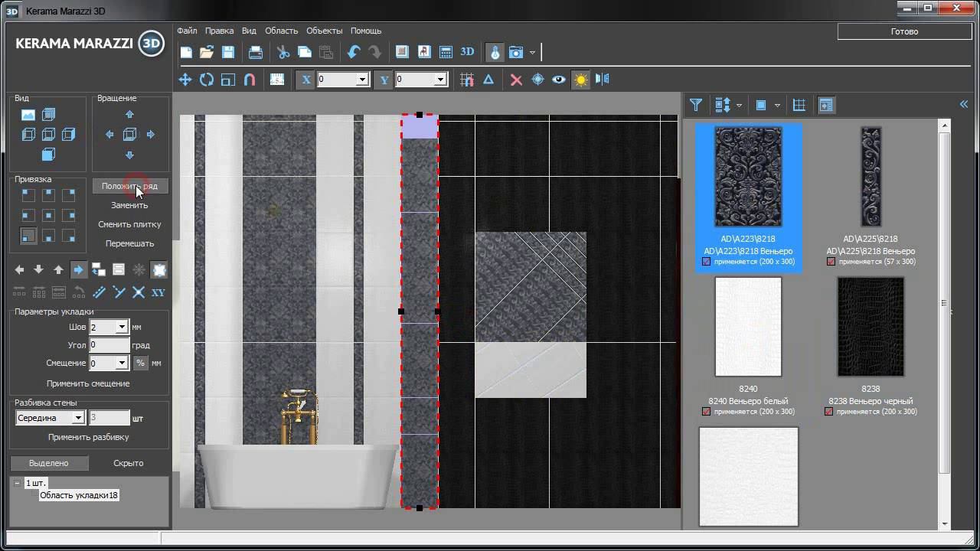Toggle checkbox for AD\A225\8218 Веньеро tile

click(x=831, y=262)
